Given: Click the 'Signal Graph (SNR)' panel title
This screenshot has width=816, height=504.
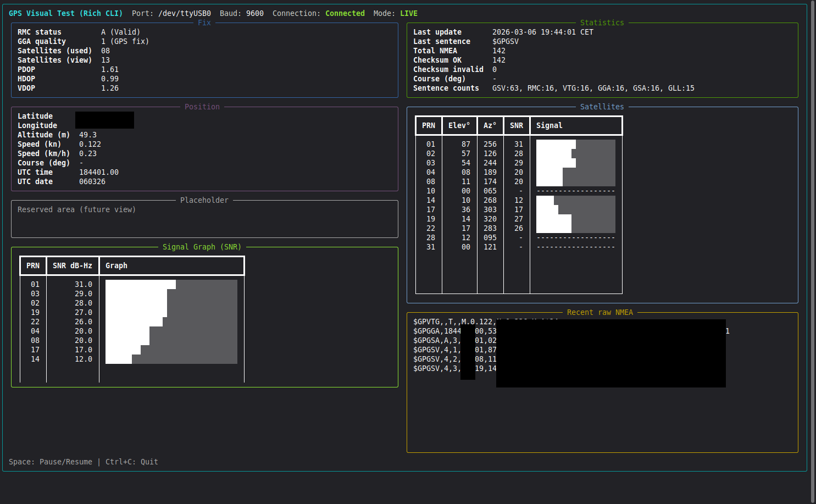Looking at the screenshot, I should pyautogui.click(x=202, y=247).
